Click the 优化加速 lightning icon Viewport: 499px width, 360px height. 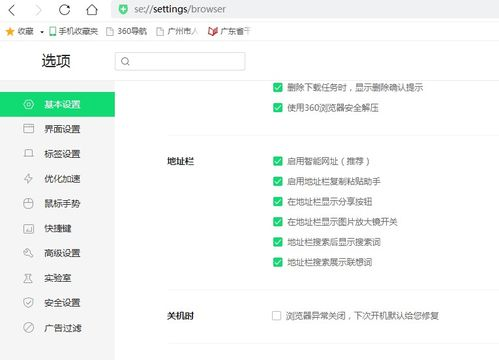pyautogui.click(x=28, y=178)
